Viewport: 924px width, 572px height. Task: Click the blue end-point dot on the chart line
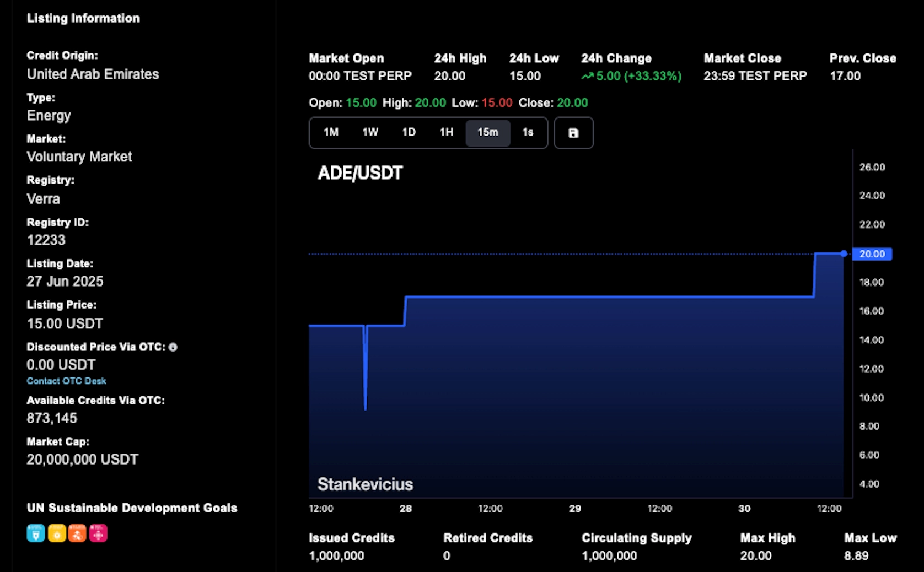844,253
